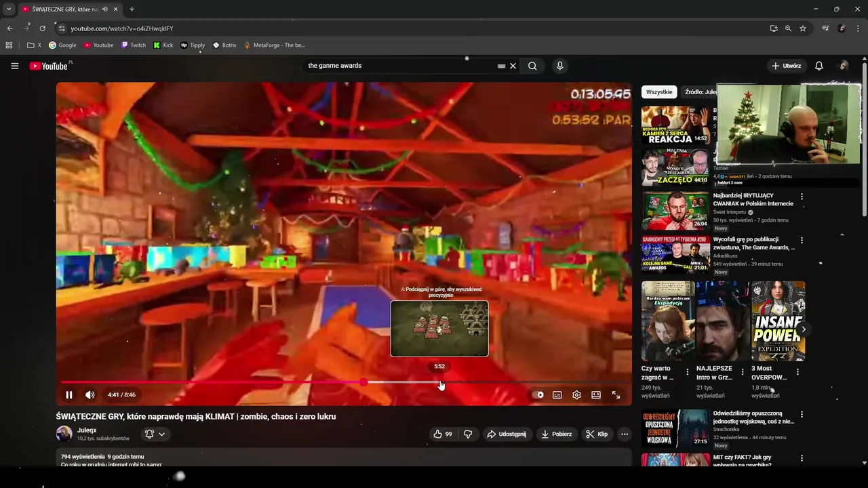The image size is (868, 488).
Task: Open Chrome profile avatar
Action: point(842,28)
